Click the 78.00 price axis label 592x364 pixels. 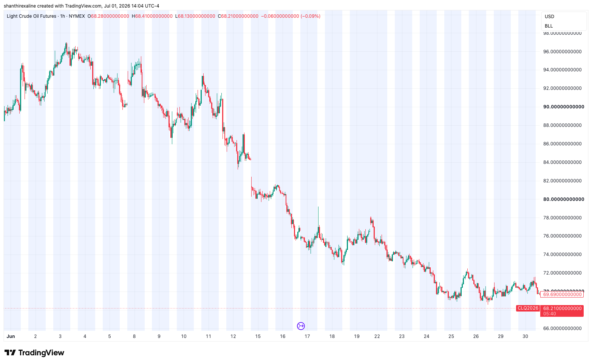562,218
